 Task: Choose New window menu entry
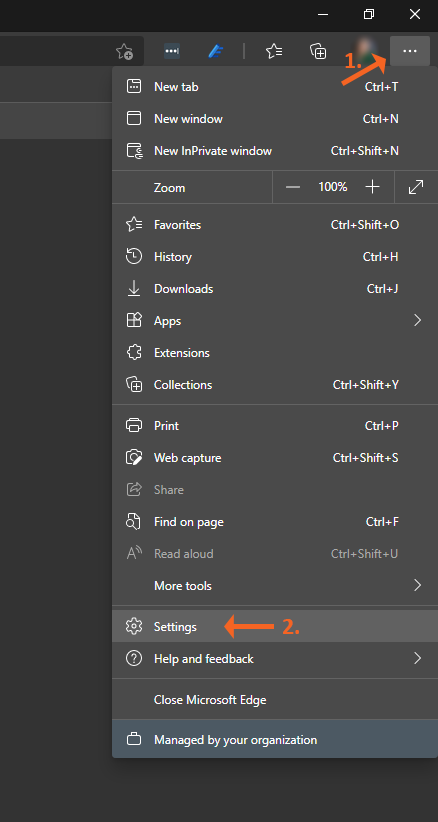[275, 119]
